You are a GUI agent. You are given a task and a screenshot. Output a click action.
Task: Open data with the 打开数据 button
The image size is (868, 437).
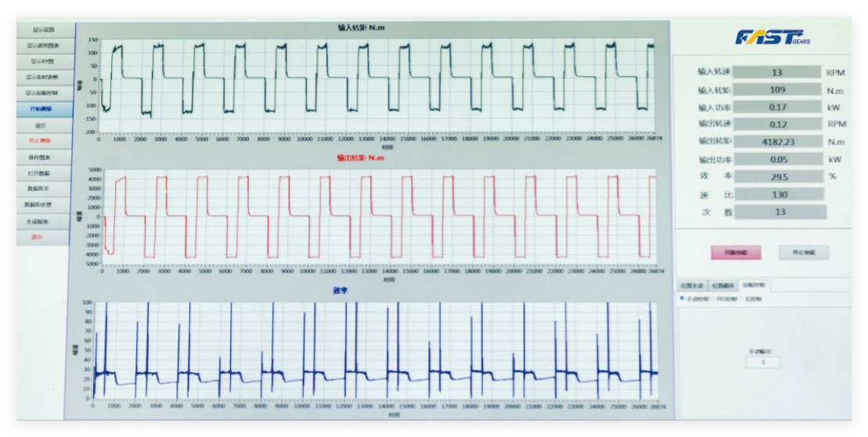point(43,173)
